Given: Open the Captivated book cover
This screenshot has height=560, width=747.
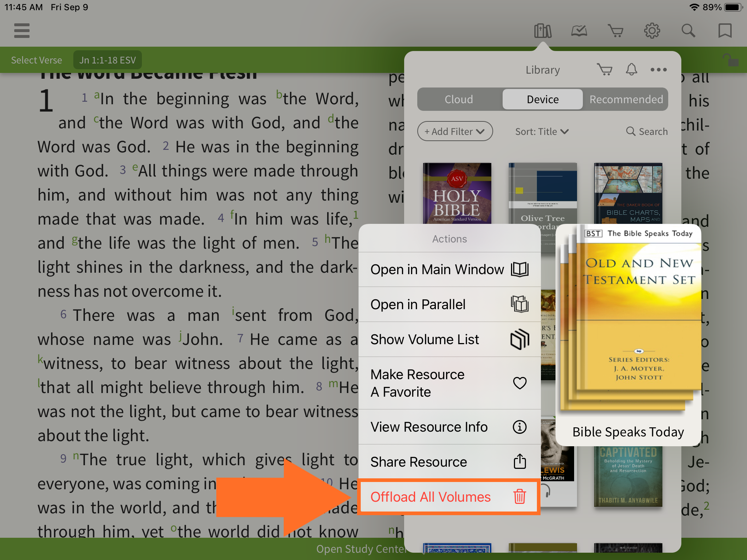Looking at the screenshot, I should coord(628,476).
